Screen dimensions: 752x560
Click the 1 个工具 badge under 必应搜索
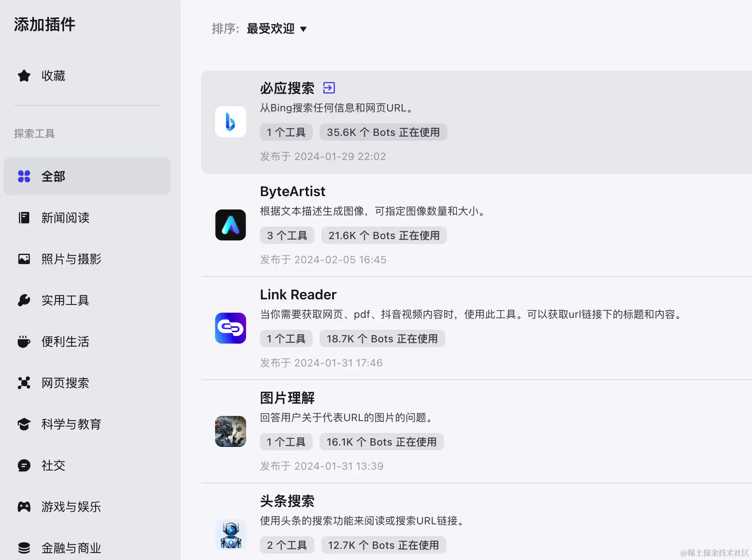click(286, 132)
